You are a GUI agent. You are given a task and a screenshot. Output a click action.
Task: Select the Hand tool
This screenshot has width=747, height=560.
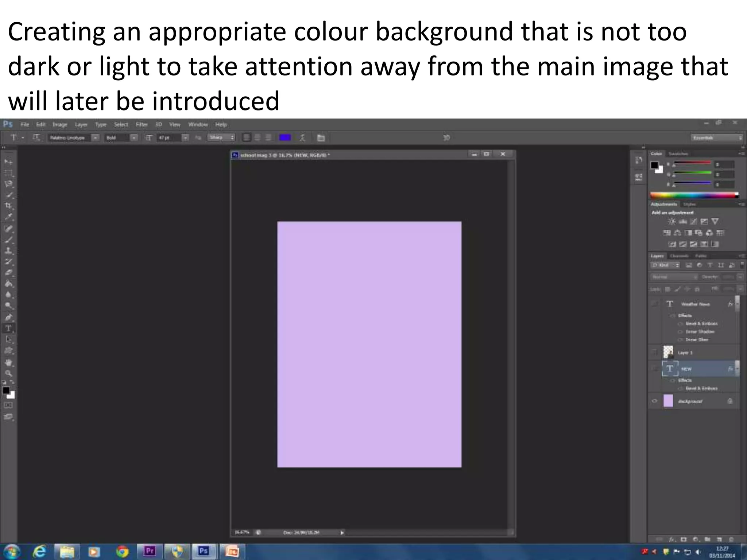8,362
